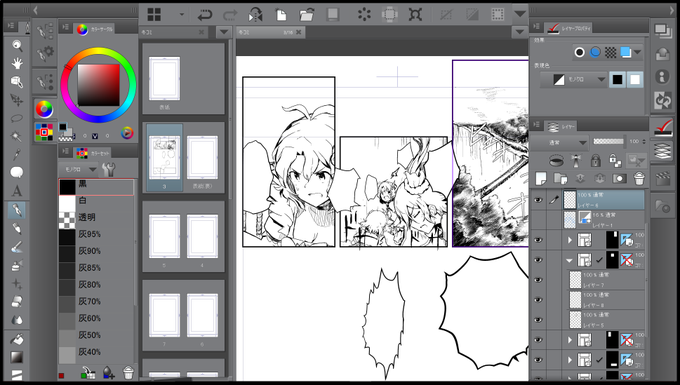Select the Eyedropper tool
Screen dimensions: 680x385
click(17, 154)
